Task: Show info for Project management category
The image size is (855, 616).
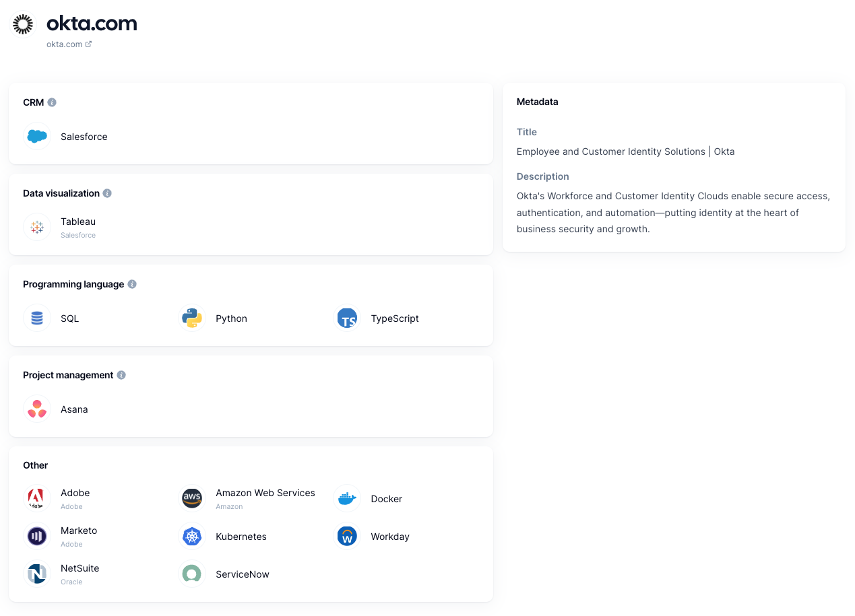Action: pyautogui.click(x=121, y=375)
